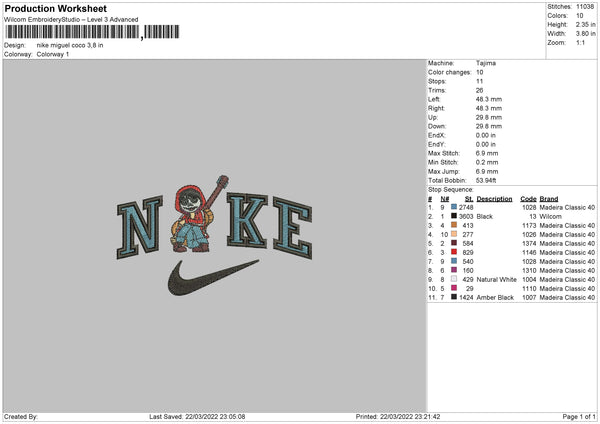Image resolution: width=600 pixels, height=424 pixels.
Task: Click the Natural White color swatch
Action: [454, 279]
